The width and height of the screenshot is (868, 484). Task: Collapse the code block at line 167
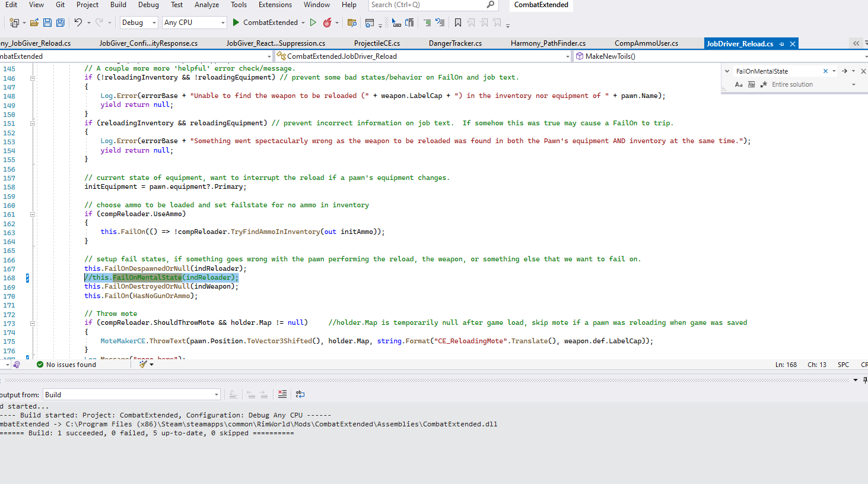point(33,268)
